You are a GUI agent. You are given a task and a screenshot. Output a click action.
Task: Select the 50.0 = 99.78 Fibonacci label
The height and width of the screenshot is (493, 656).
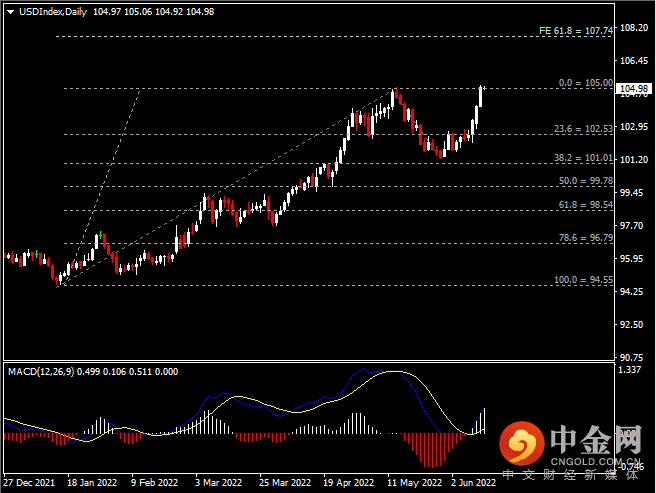(586, 181)
